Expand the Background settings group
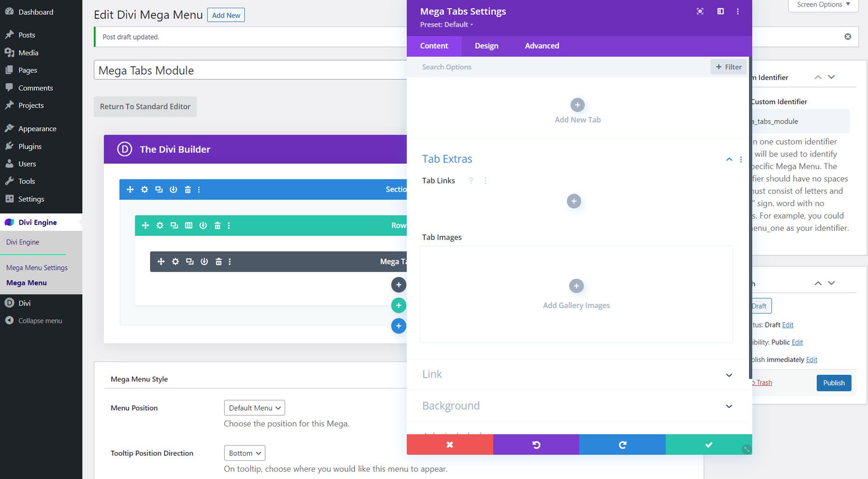This screenshot has width=868, height=479. coord(729,406)
